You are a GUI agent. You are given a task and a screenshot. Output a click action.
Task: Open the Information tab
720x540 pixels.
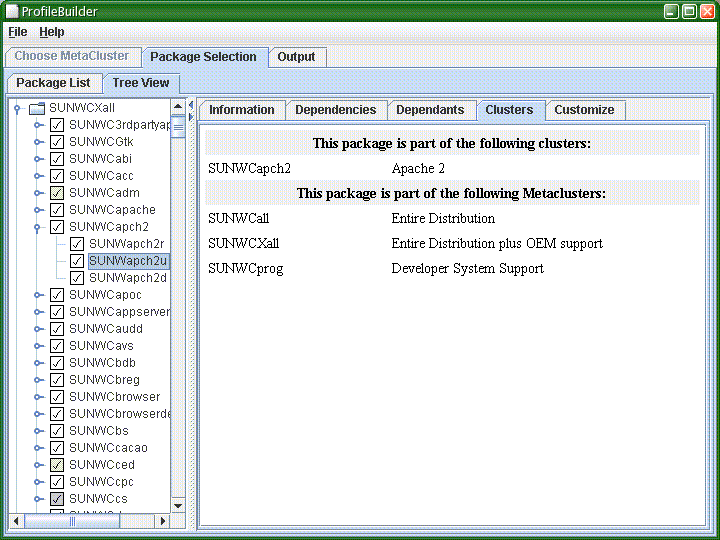242,110
